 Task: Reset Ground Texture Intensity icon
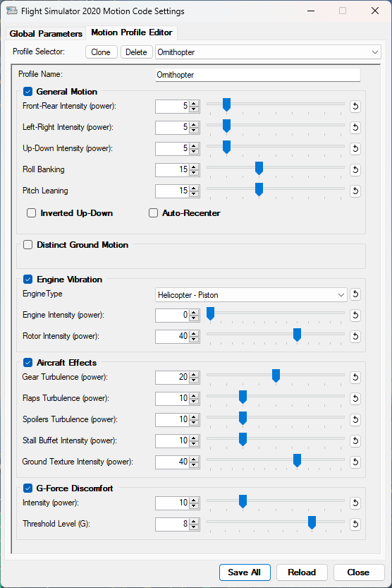(x=355, y=462)
